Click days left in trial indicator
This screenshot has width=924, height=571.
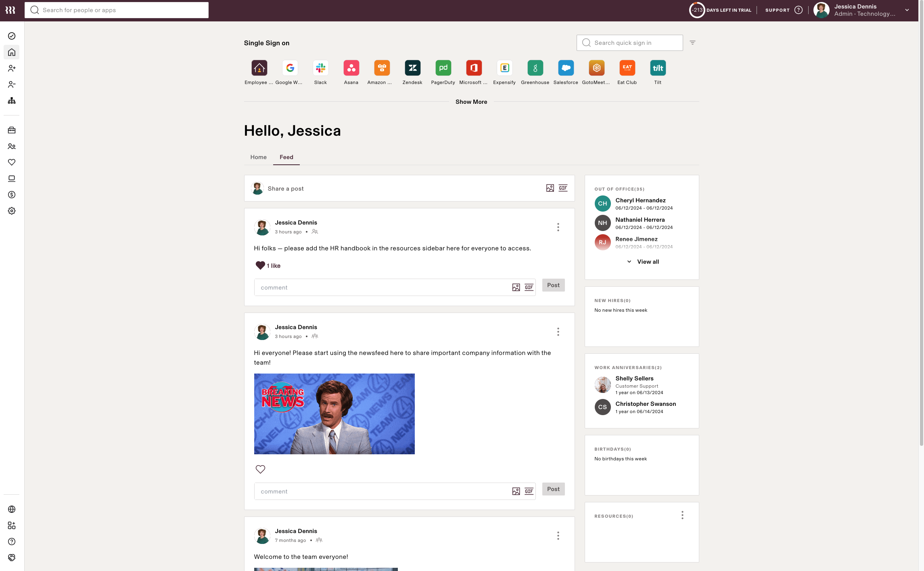[720, 10]
